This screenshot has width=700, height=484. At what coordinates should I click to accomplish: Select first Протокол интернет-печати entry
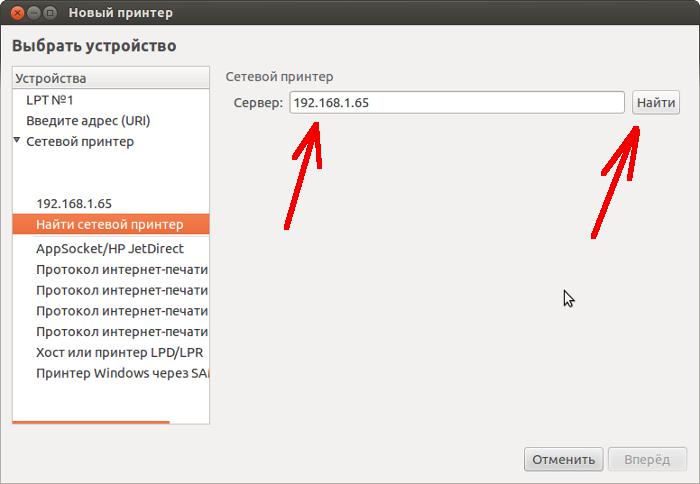[122, 269]
